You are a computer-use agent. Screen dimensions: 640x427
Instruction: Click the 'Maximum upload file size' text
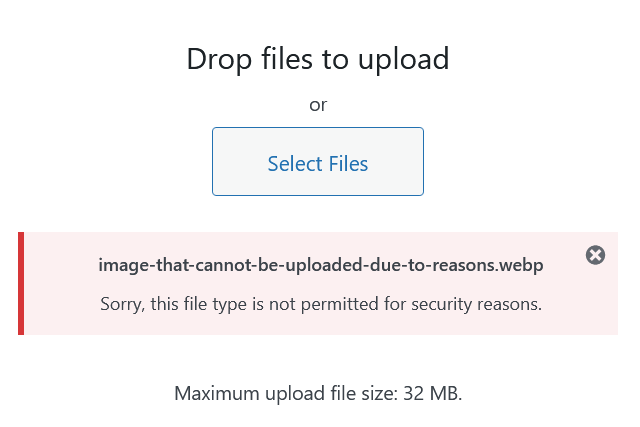point(318,394)
